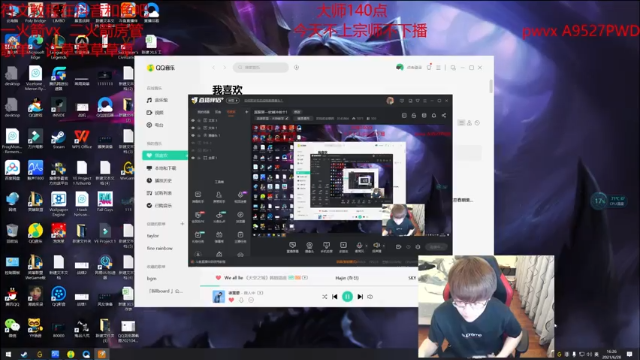
Task: Click the Steam icon in taskbar
Action: 24,354
